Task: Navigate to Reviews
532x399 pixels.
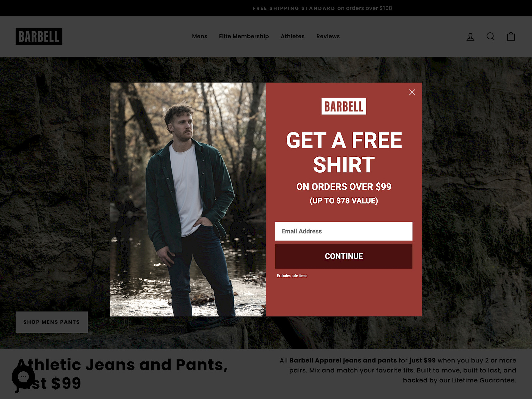Action: [328, 36]
